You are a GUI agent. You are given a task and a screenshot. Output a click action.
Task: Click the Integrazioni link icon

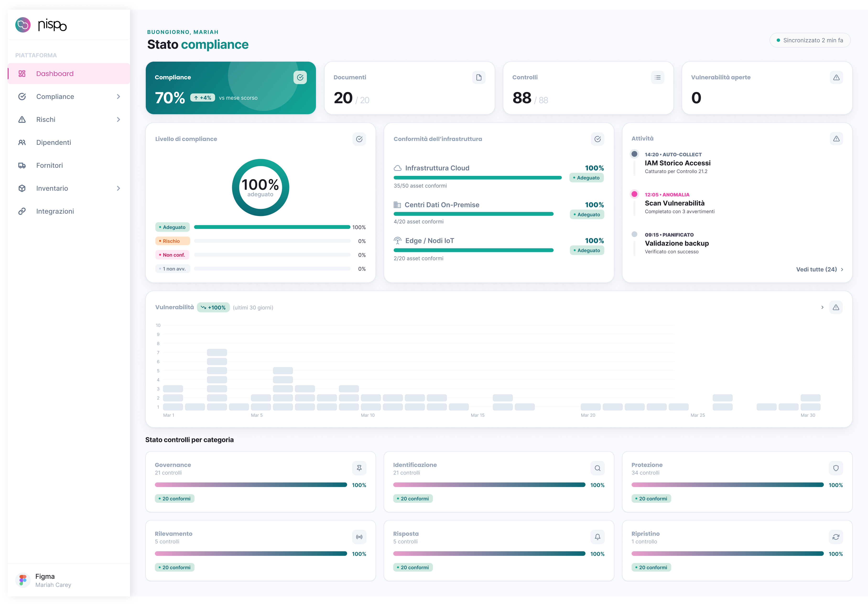click(x=22, y=211)
